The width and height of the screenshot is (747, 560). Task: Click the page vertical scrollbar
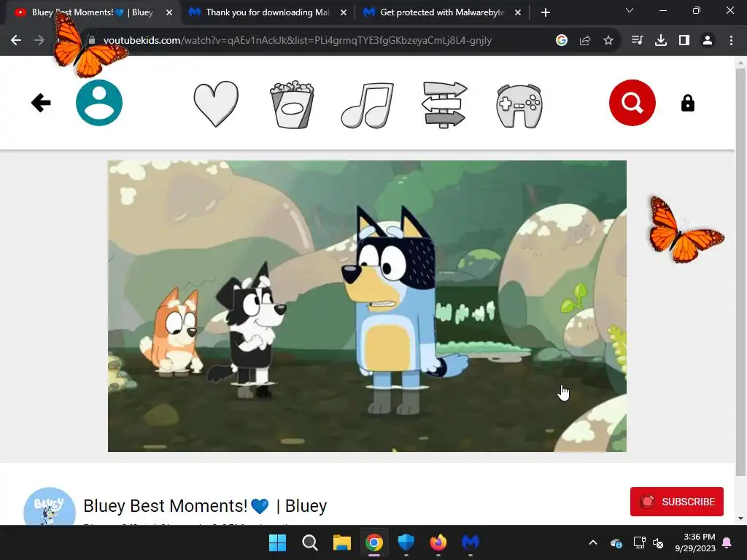[740, 271]
